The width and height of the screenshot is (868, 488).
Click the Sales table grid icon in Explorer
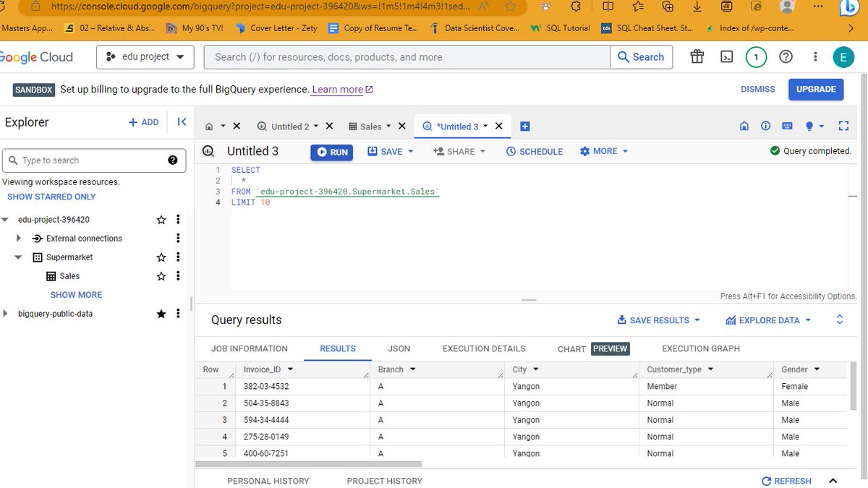[49, 275]
